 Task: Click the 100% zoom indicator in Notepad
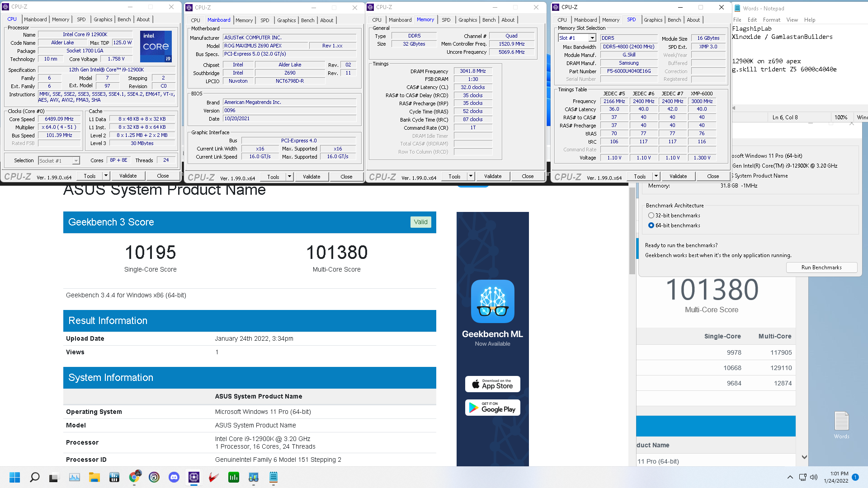[x=840, y=117]
